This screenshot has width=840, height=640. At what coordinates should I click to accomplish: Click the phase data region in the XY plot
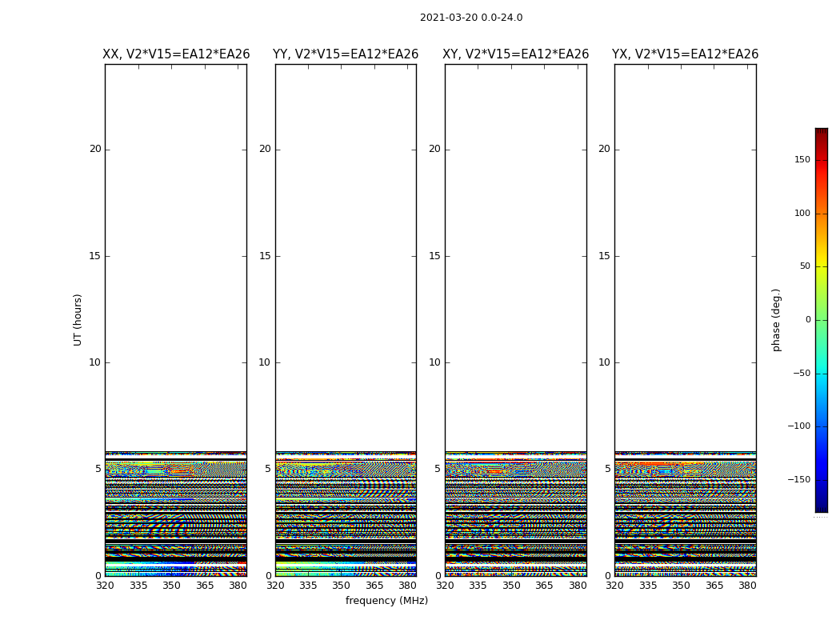tap(516, 512)
